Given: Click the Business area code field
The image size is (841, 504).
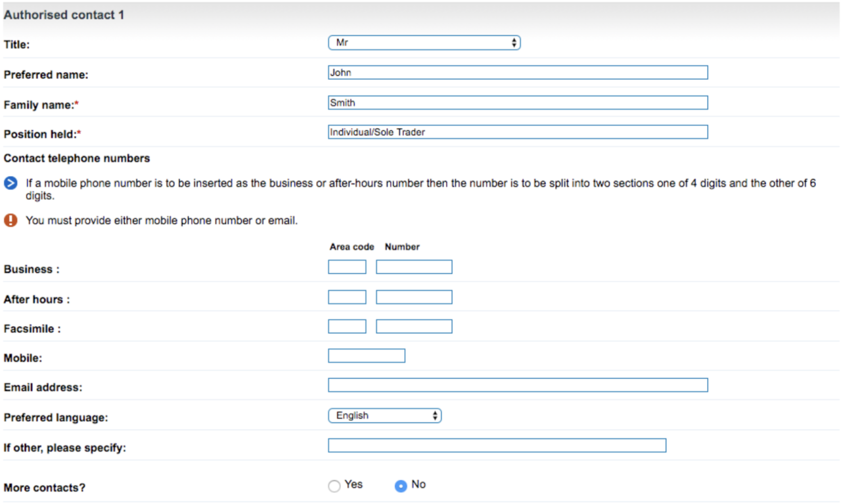Looking at the screenshot, I should click(346, 266).
